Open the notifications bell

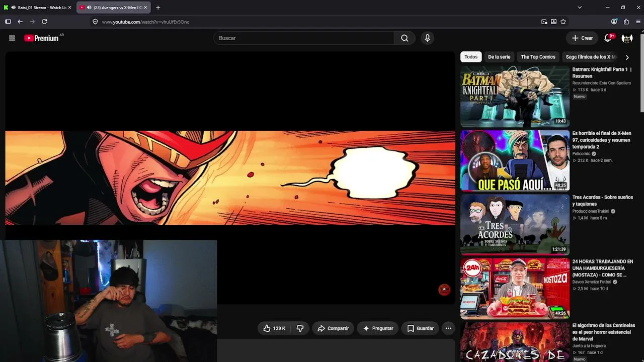click(x=608, y=38)
